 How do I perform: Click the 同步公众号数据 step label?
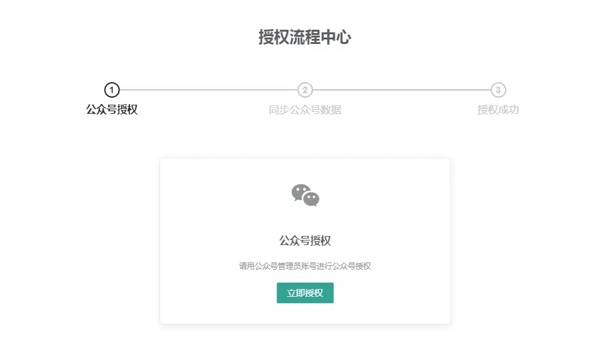(305, 110)
